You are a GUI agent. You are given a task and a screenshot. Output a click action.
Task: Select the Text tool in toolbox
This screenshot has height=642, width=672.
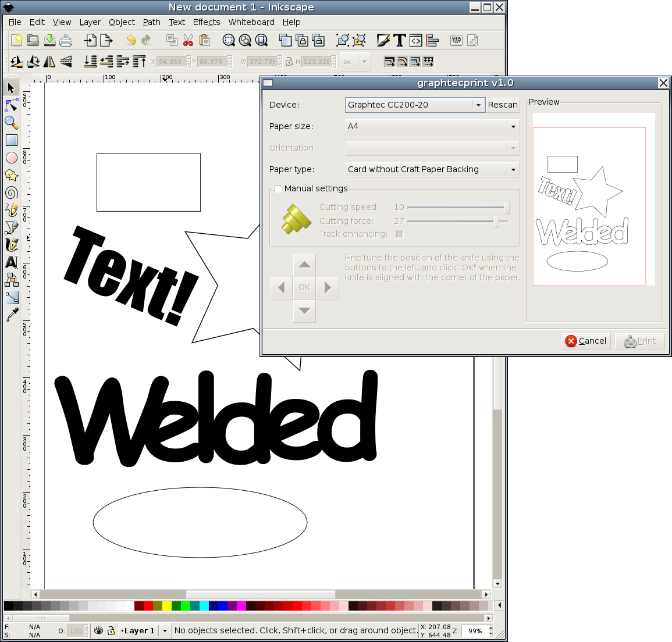[11, 262]
